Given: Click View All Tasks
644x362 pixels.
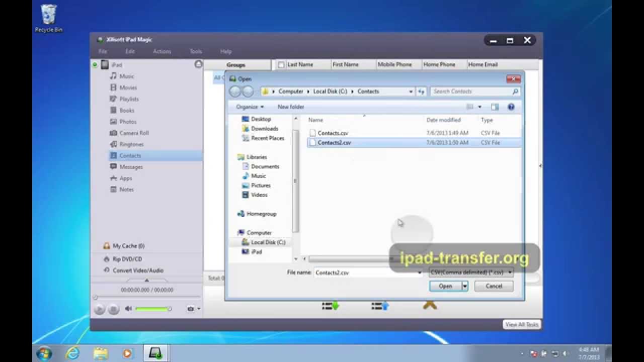Looking at the screenshot, I should tap(522, 324).
